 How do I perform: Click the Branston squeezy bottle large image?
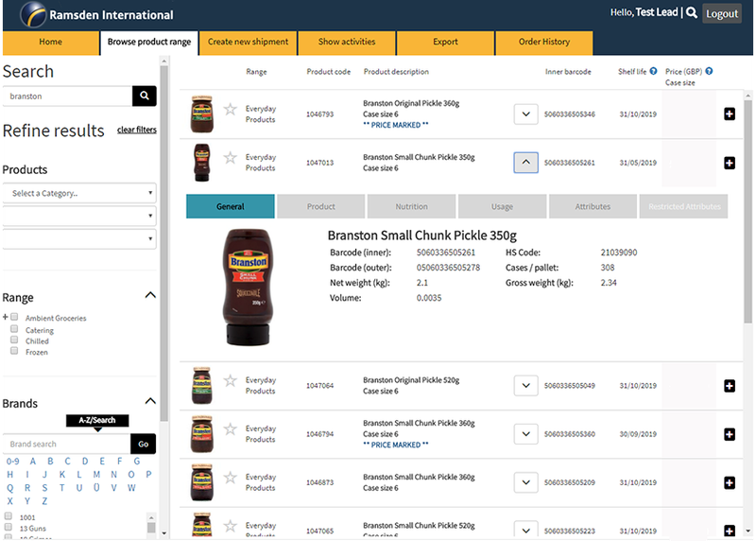point(248,287)
